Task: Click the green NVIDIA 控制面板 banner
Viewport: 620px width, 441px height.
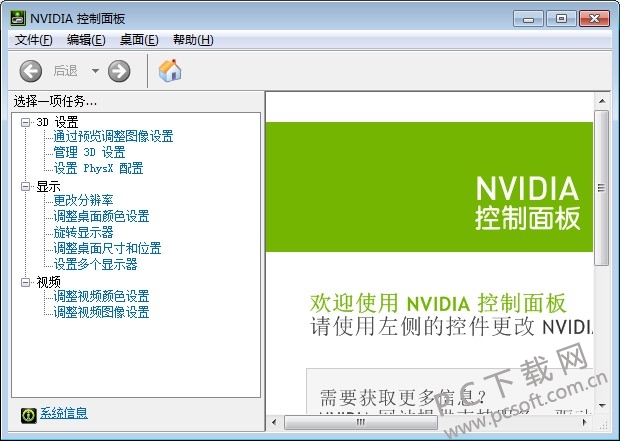Action: (x=429, y=187)
